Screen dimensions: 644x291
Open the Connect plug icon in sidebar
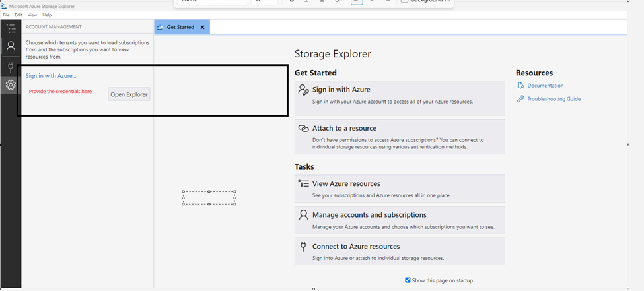point(11,67)
